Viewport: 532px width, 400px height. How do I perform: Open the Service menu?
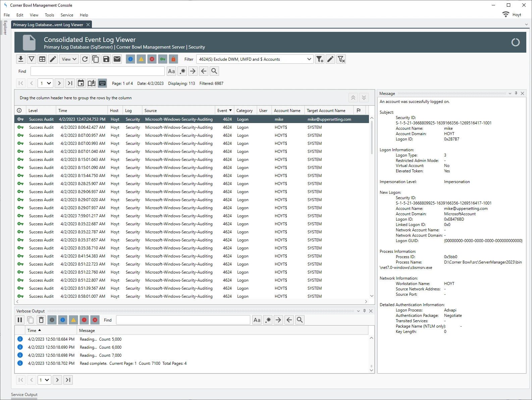(67, 15)
